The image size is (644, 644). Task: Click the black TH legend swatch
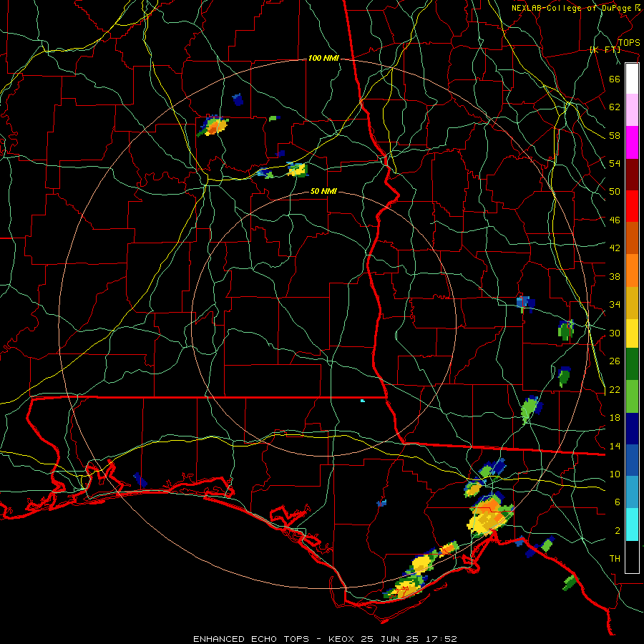pos(632,557)
